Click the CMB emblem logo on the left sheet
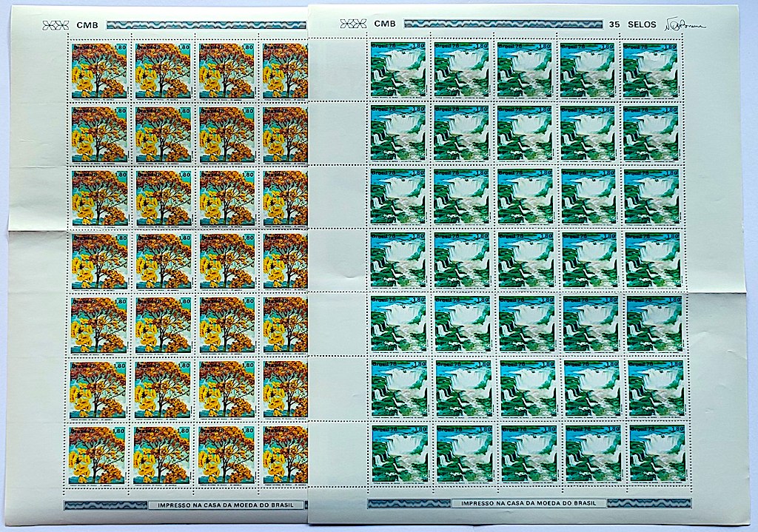 pos(57,26)
